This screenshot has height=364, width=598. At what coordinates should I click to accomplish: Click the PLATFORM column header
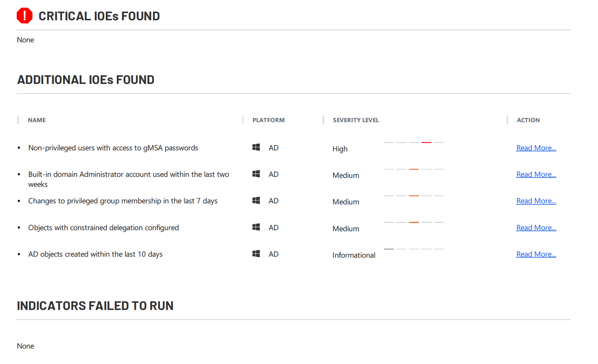click(268, 120)
